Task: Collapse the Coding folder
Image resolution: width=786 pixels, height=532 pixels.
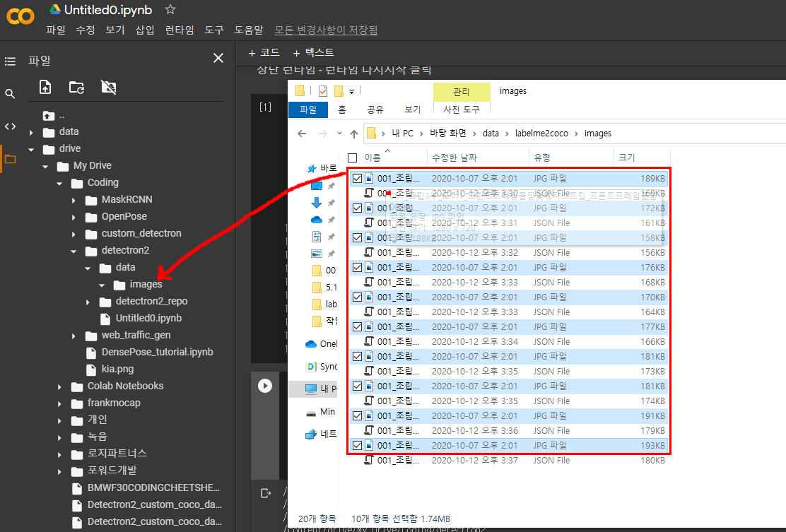Action: 59,184
